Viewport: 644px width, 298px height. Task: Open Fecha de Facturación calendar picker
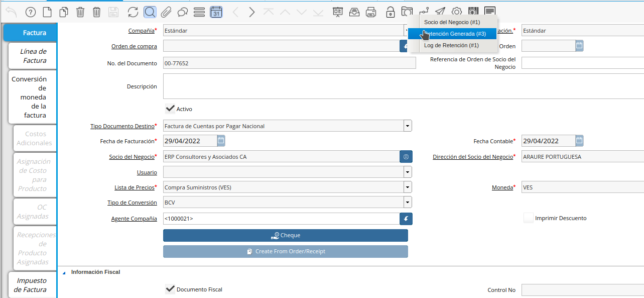click(221, 141)
